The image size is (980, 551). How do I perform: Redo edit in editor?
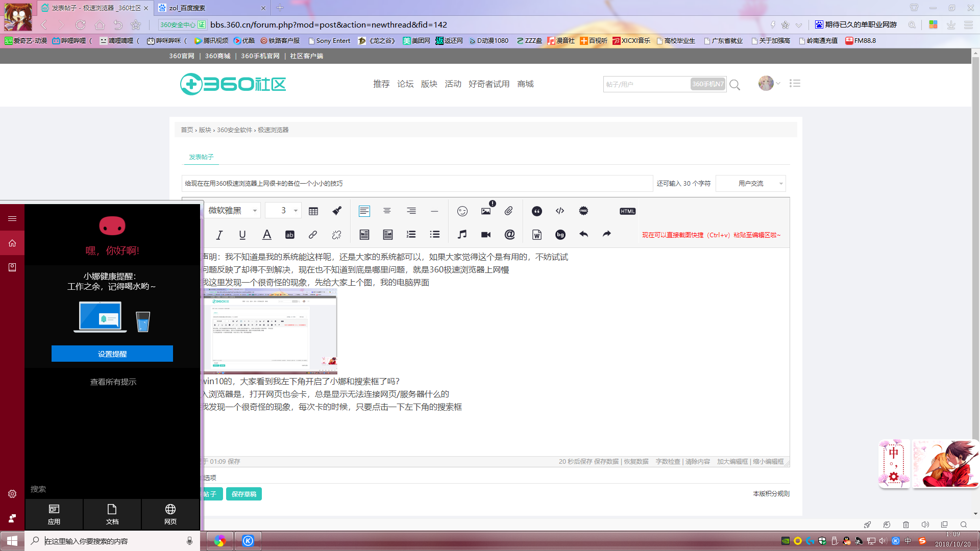[x=607, y=234]
